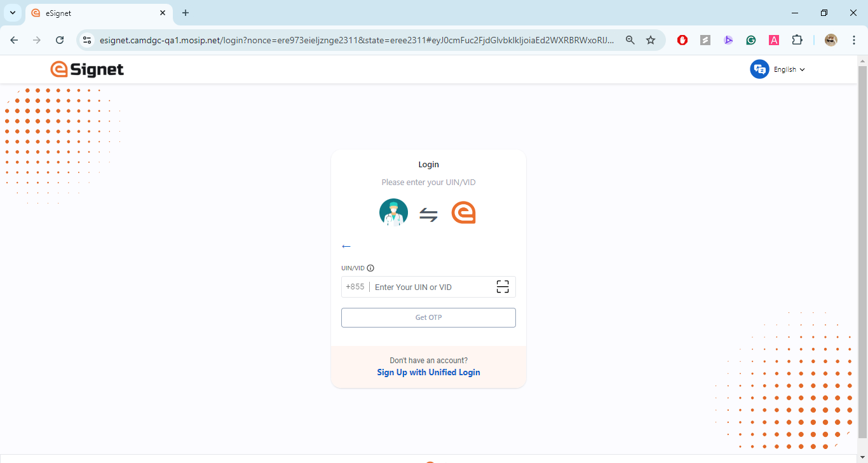Click the eSignet logo in header
Viewport: 868px width, 463px height.
[87, 69]
